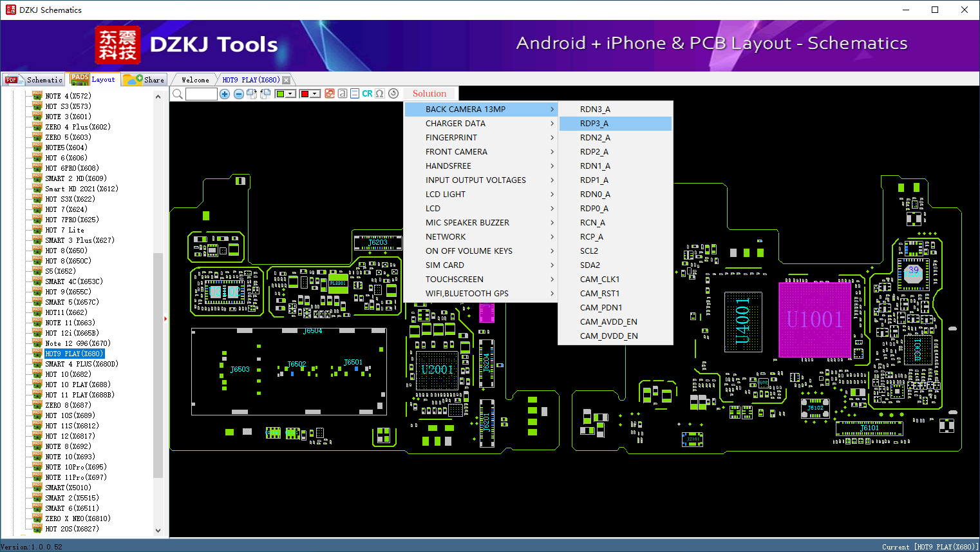The image size is (980, 552).
Task: Go to the Welcome tab
Action: 195,80
